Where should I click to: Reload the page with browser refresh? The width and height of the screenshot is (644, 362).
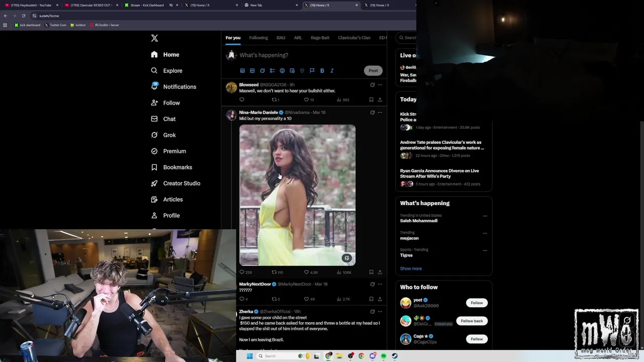[x=23, y=16]
